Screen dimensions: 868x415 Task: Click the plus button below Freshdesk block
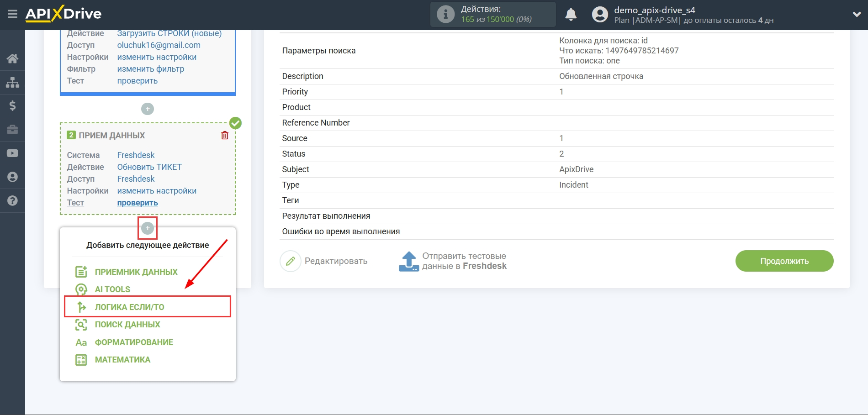pyautogui.click(x=148, y=228)
